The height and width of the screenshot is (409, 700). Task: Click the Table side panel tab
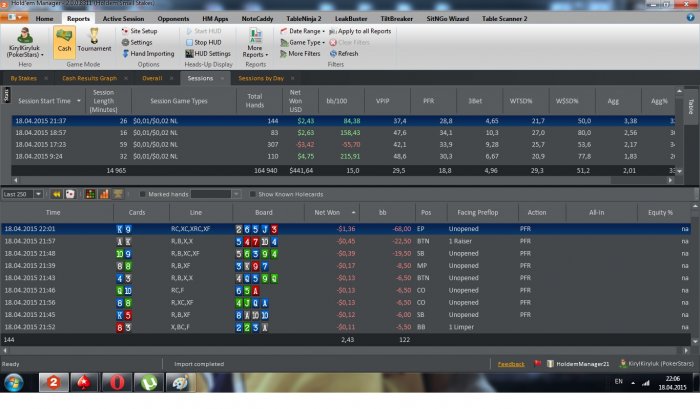point(691,106)
